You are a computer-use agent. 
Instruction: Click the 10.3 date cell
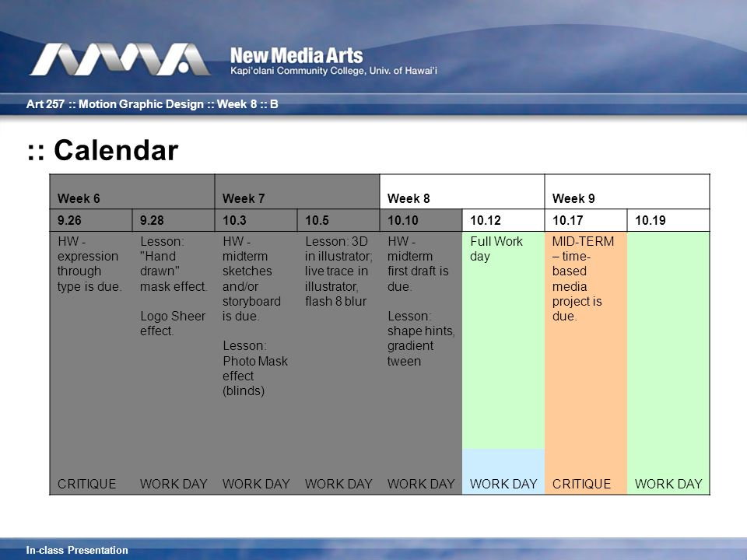pos(256,220)
